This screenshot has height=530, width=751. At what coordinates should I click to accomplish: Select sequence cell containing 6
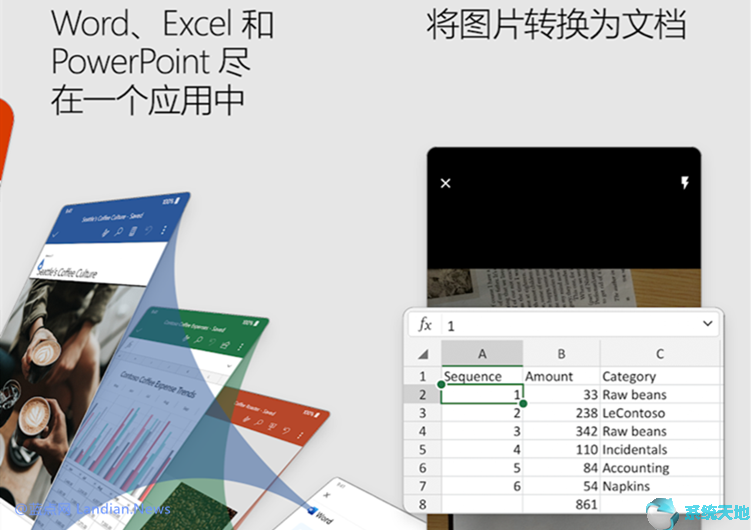point(482,485)
